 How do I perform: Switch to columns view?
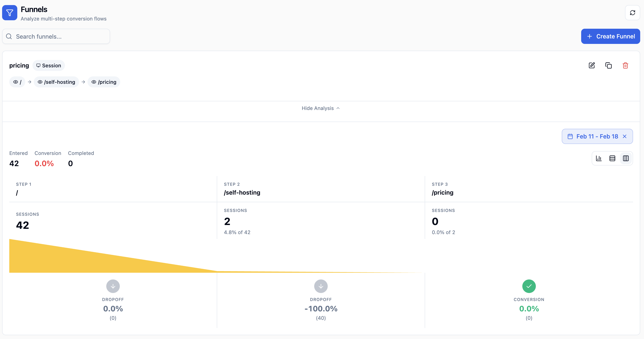(626, 158)
